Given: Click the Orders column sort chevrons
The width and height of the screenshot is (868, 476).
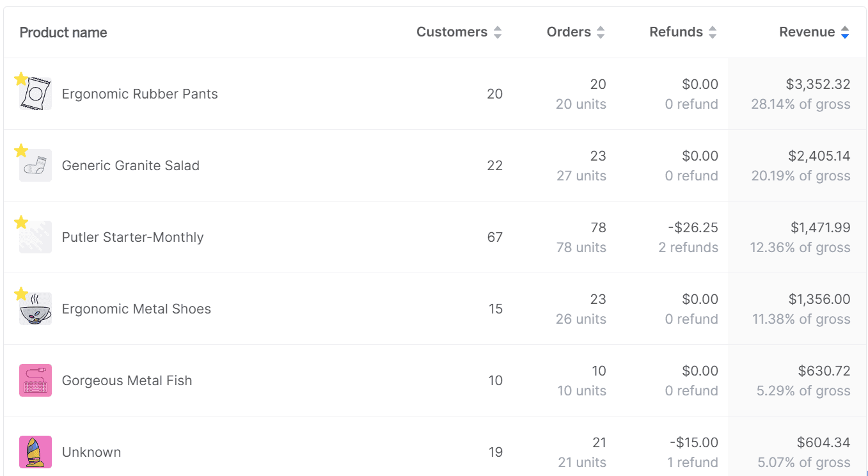Looking at the screenshot, I should 600,31.
